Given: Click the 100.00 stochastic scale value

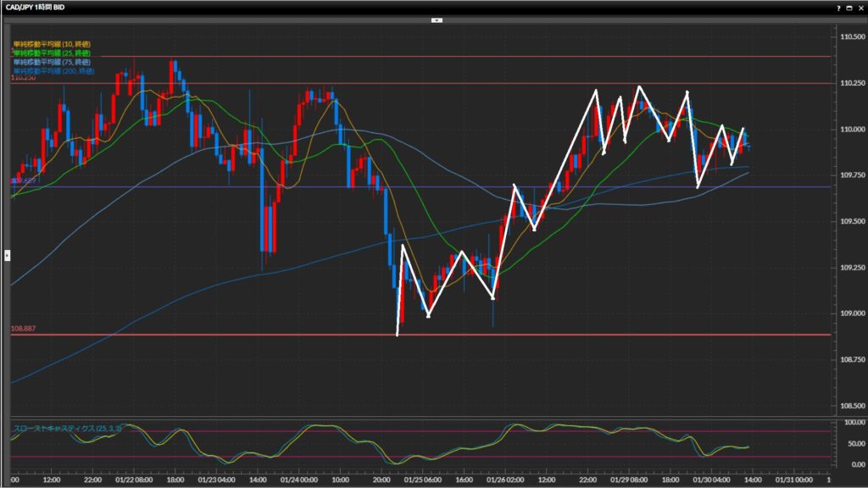Looking at the screenshot, I should click(x=851, y=421).
